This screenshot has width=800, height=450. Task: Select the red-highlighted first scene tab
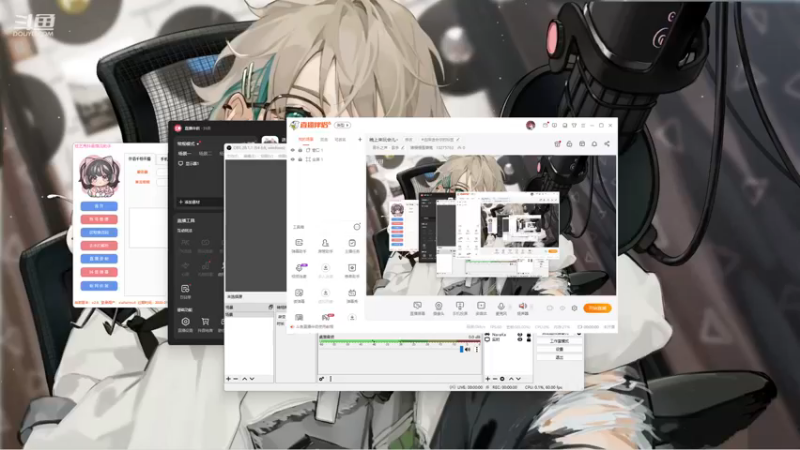(x=306, y=139)
